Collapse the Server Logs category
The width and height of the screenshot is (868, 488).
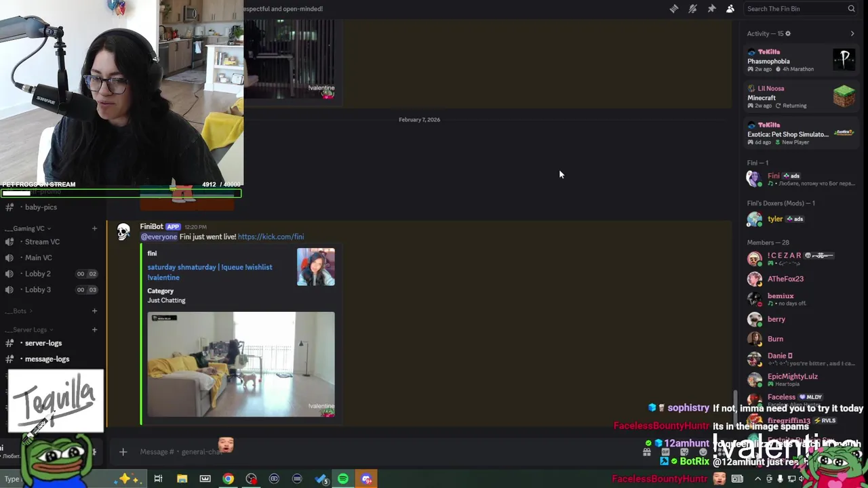tap(29, 329)
